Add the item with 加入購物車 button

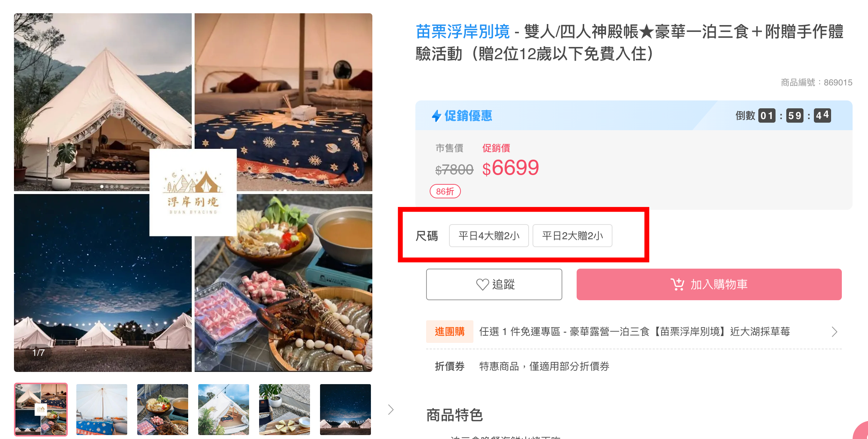click(709, 284)
